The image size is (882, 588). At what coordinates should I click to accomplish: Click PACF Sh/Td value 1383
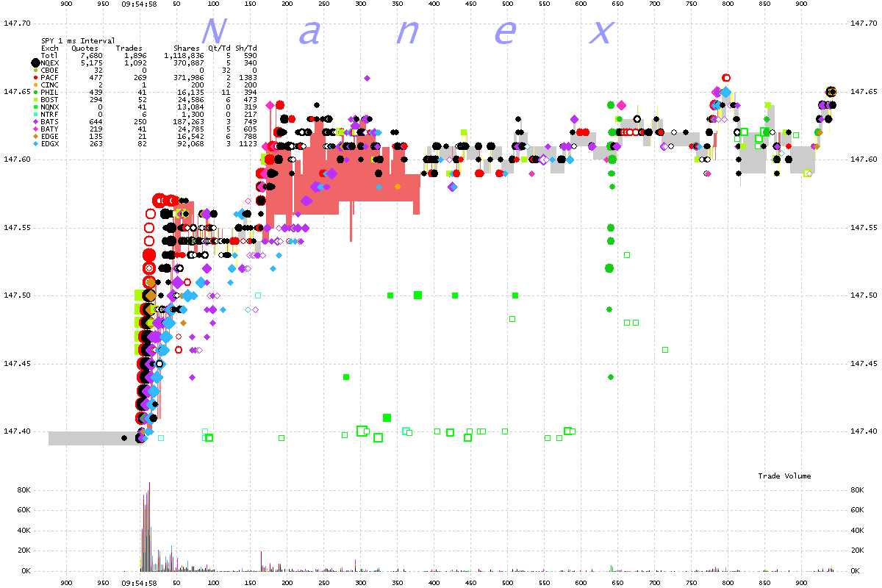coord(248,76)
